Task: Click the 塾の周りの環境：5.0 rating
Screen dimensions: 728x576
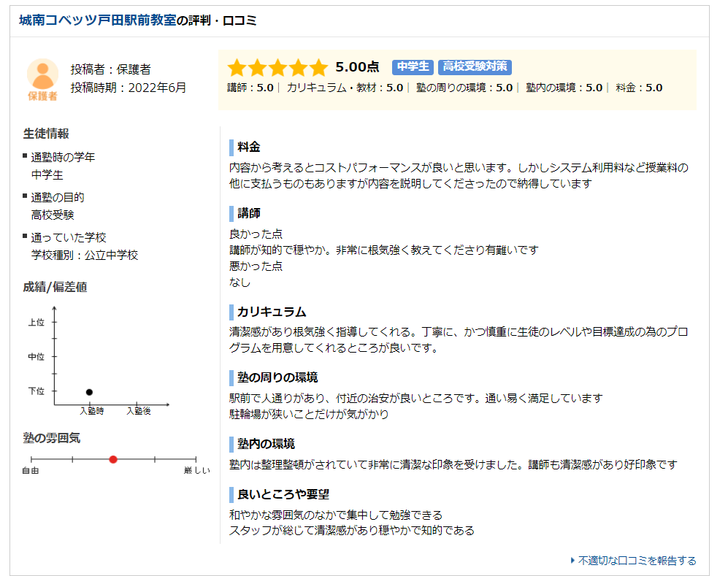Action: tap(464, 88)
